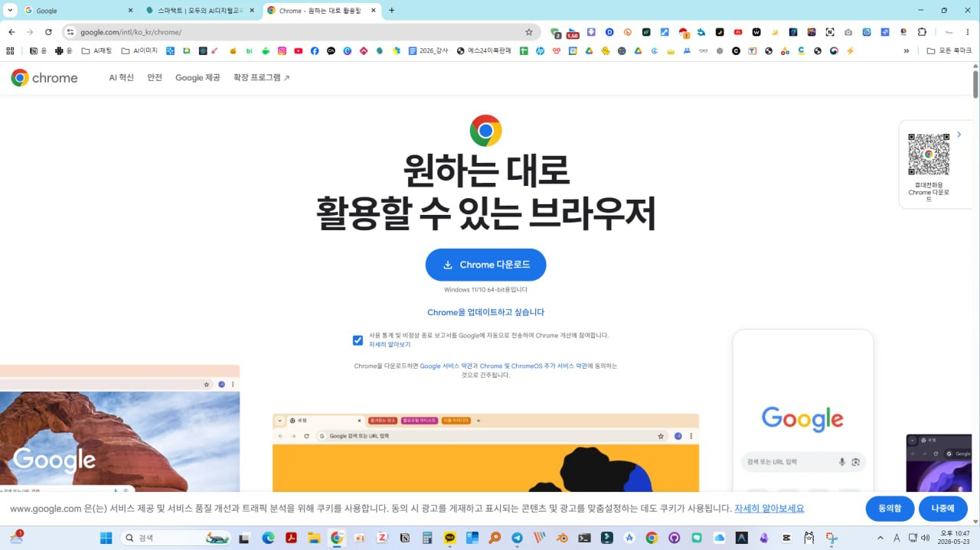Close the Google tab

point(129,11)
